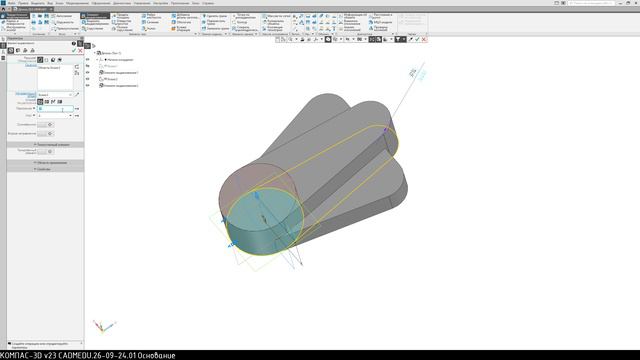Choose the first Результат option icon
The width and height of the screenshot is (640, 360).
coord(40,60)
